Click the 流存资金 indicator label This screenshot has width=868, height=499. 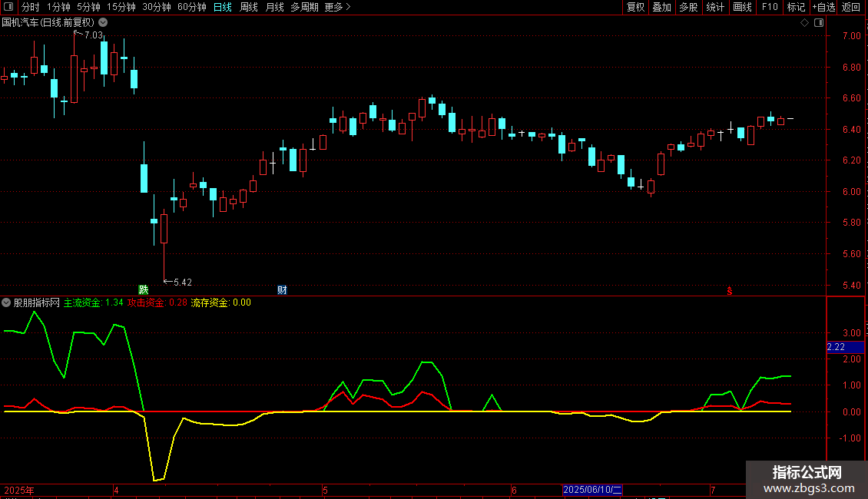coord(221,302)
